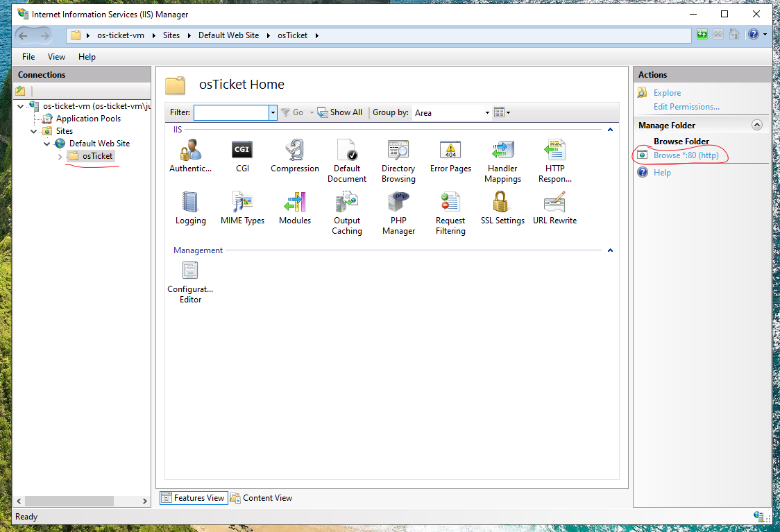Open the File menu
Screen dimensions: 780x532
click(x=28, y=57)
